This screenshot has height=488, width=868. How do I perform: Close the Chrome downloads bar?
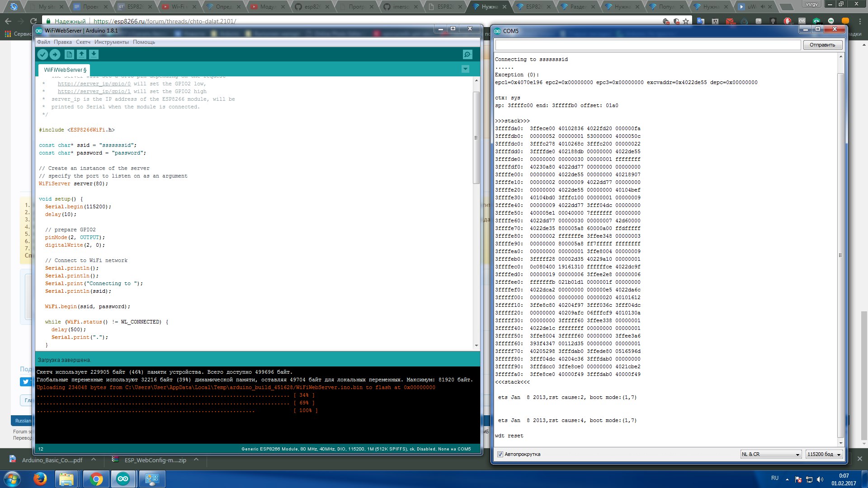click(859, 459)
